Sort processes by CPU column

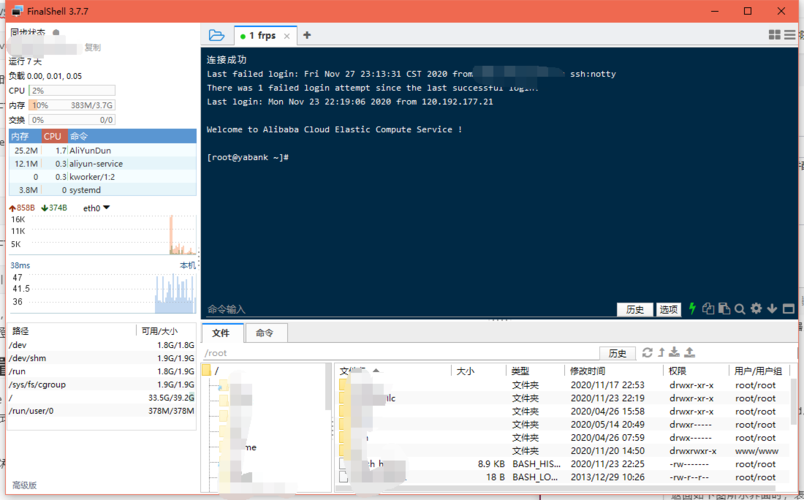point(53,136)
